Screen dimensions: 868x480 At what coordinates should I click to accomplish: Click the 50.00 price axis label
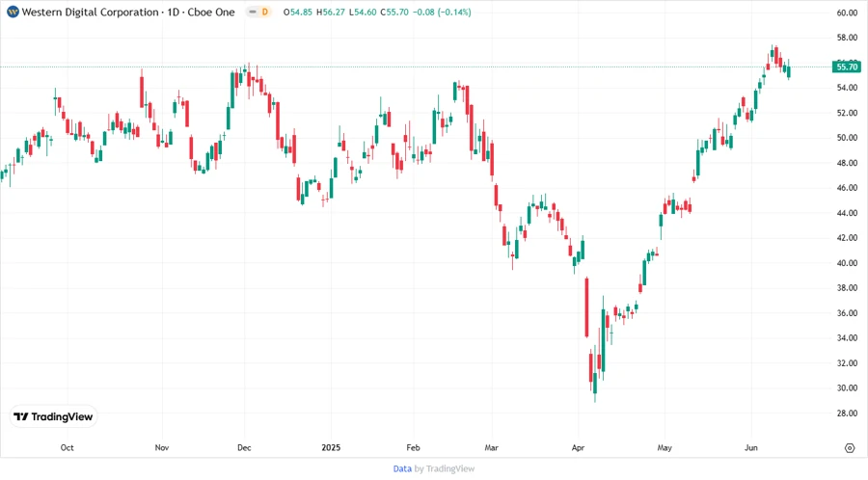pos(847,138)
